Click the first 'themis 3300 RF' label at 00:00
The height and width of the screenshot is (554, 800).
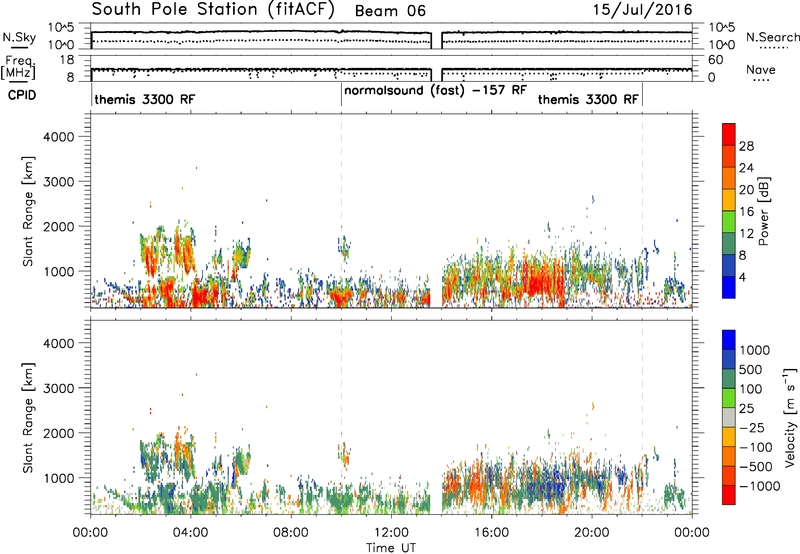pyautogui.click(x=144, y=99)
